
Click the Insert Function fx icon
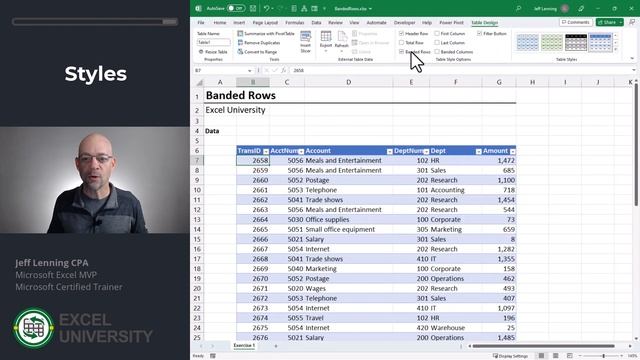click(x=284, y=70)
